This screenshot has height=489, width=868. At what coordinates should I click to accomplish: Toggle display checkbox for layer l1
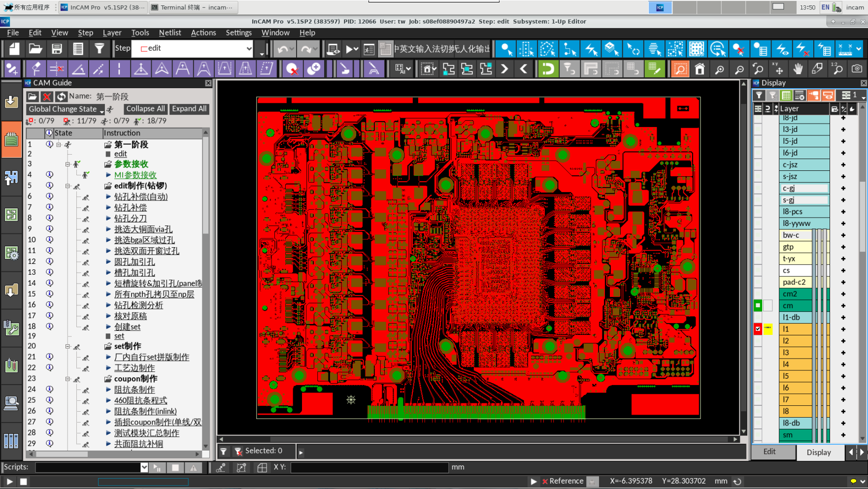[758, 329]
